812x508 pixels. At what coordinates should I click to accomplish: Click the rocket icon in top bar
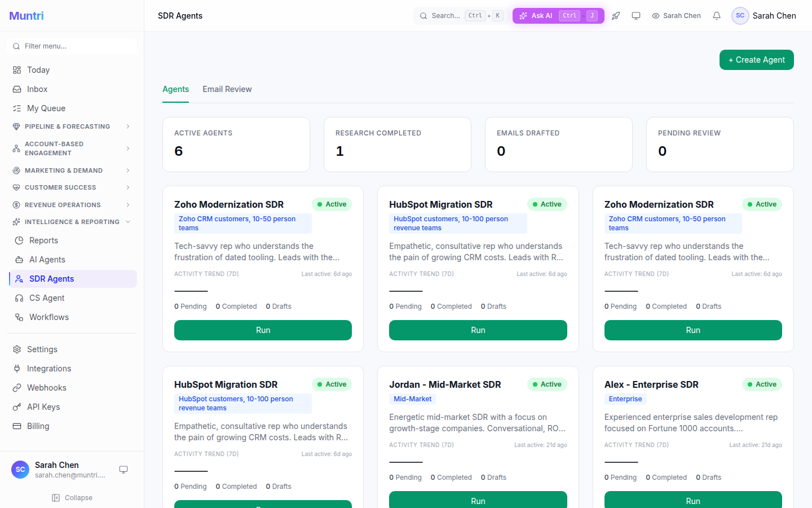616,16
